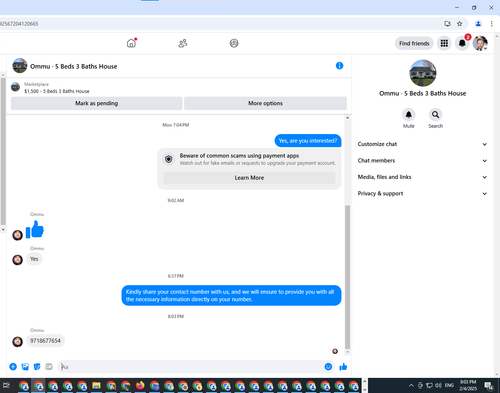The height and width of the screenshot is (393, 500).
Task: Click the 'Yes' message bubble
Action: tap(34, 259)
